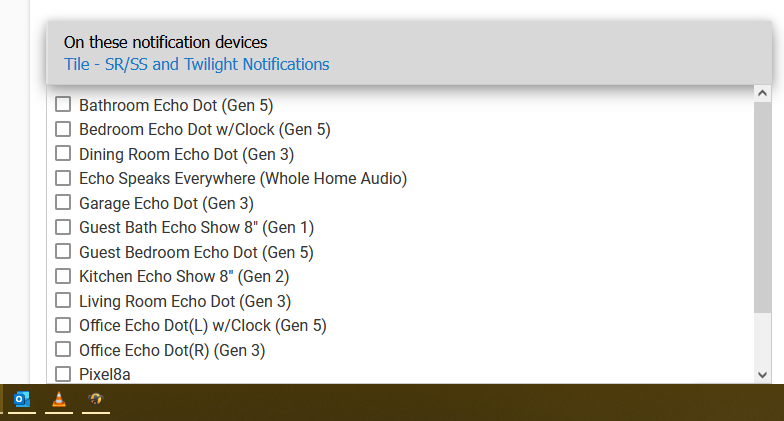Select Office Echo Dot(L) w/Clock checkbox
The height and width of the screenshot is (421, 784).
[x=63, y=325]
